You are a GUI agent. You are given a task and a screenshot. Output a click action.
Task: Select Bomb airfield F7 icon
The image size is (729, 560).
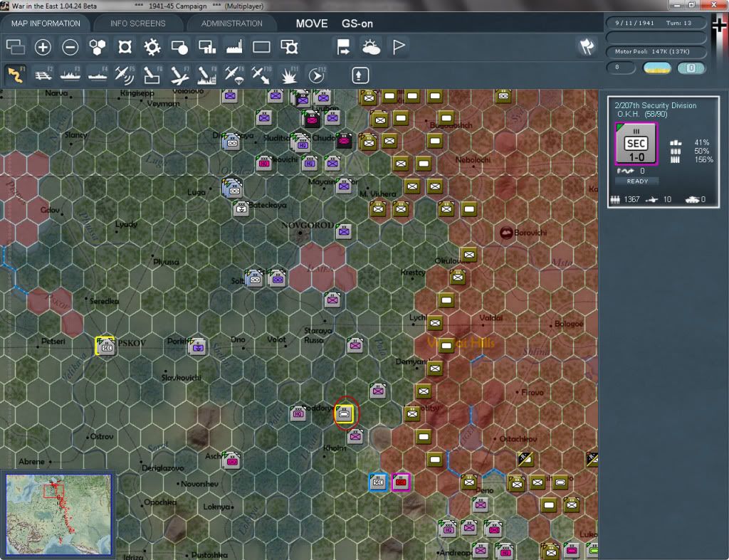(179, 75)
